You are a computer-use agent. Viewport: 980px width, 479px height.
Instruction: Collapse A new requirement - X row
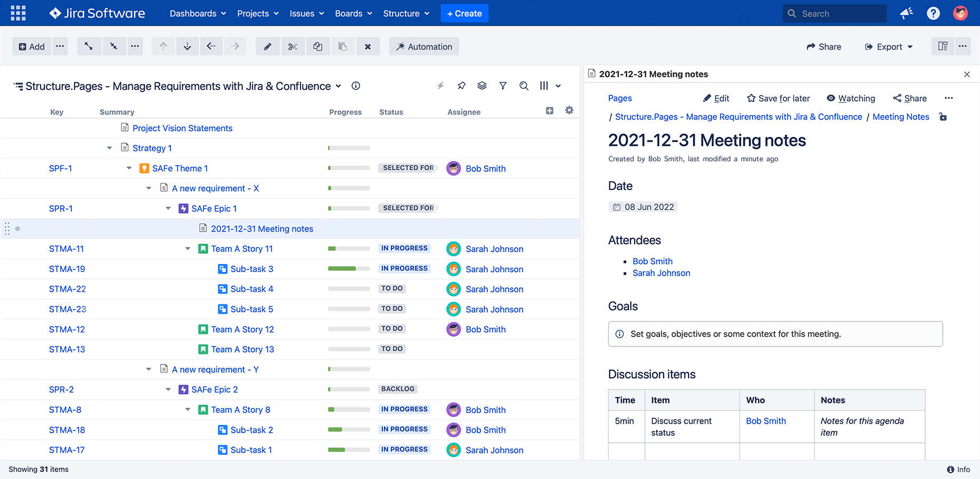click(x=149, y=188)
